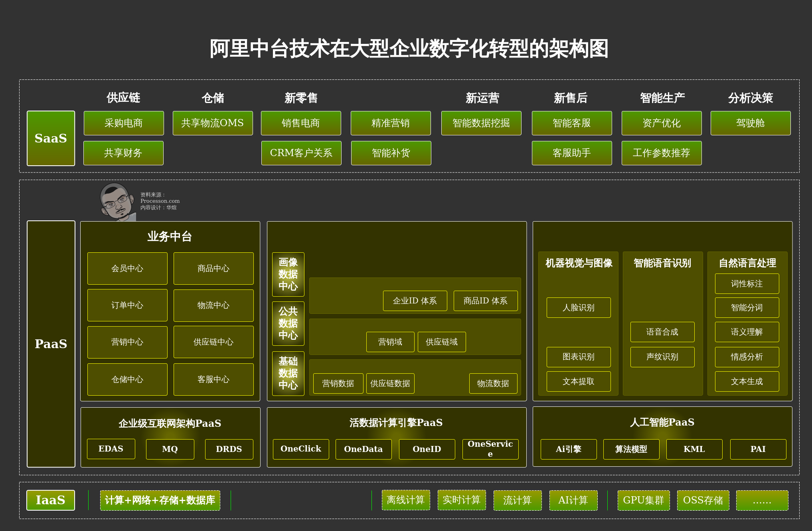The width and height of the screenshot is (812, 531).
Task: Click the OneData button in 活数据计算引擎PaaS
Action: click(363, 449)
